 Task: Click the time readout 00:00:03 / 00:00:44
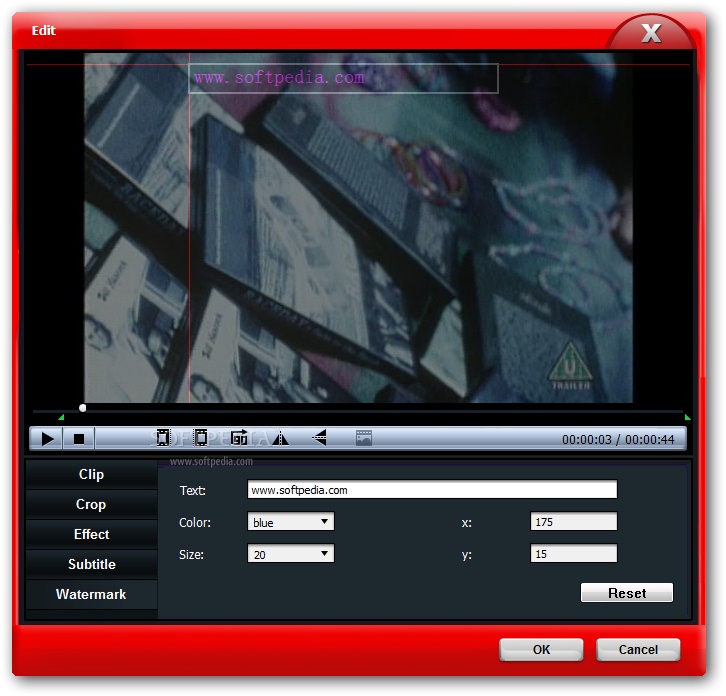[x=618, y=439]
